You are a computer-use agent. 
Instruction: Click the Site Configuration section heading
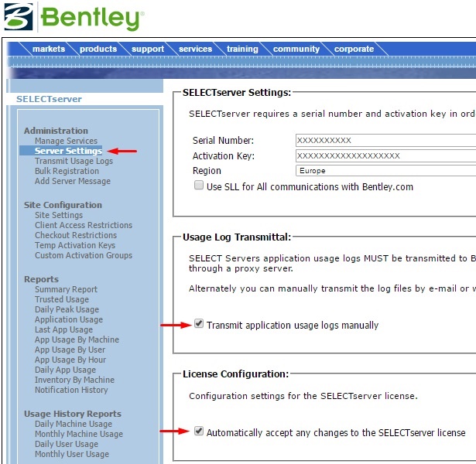tap(63, 205)
